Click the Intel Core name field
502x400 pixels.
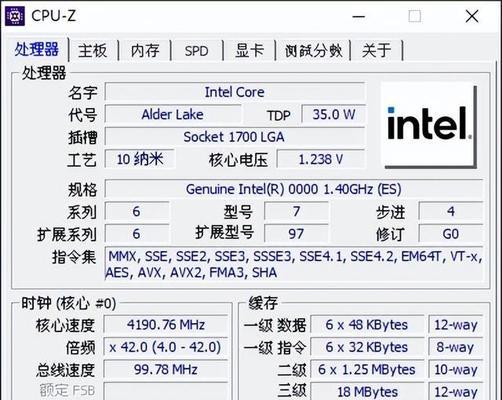click(x=235, y=92)
